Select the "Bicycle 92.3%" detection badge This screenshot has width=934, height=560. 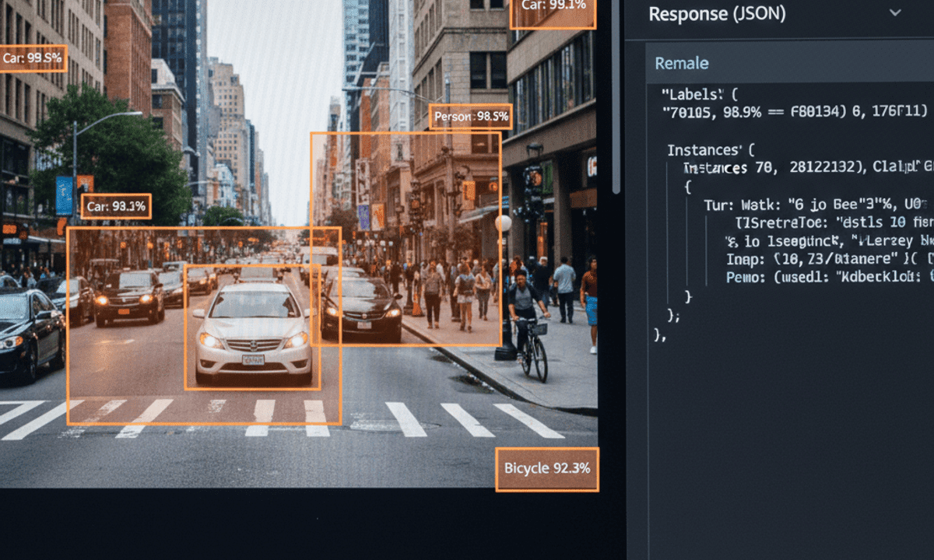(x=546, y=467)
